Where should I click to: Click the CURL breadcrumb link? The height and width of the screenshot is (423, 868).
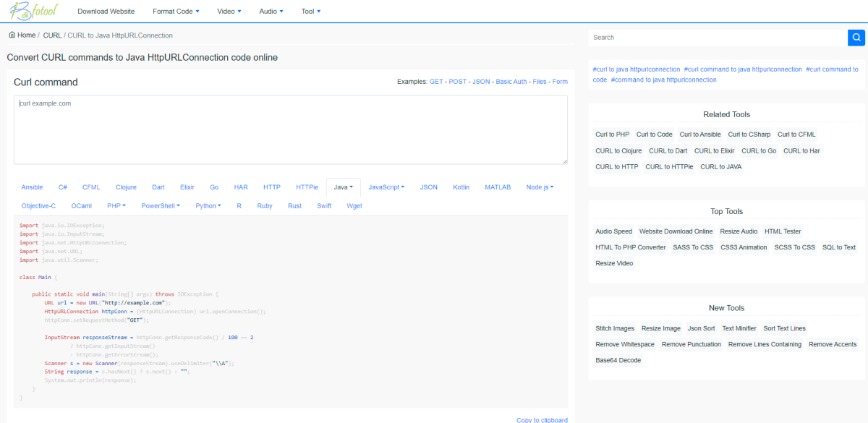pos(52,35)
